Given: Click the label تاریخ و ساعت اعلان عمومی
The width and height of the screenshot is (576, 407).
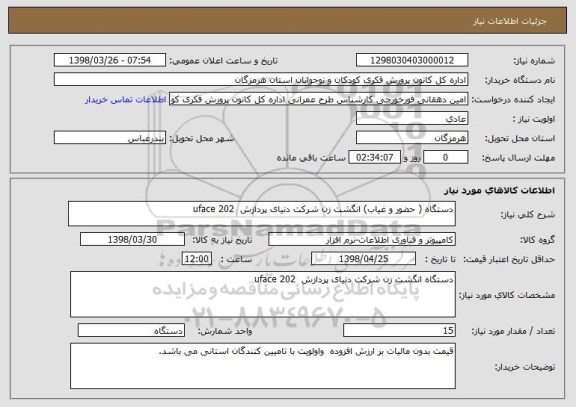Looking at the screenshot, I should pos(223,61).
